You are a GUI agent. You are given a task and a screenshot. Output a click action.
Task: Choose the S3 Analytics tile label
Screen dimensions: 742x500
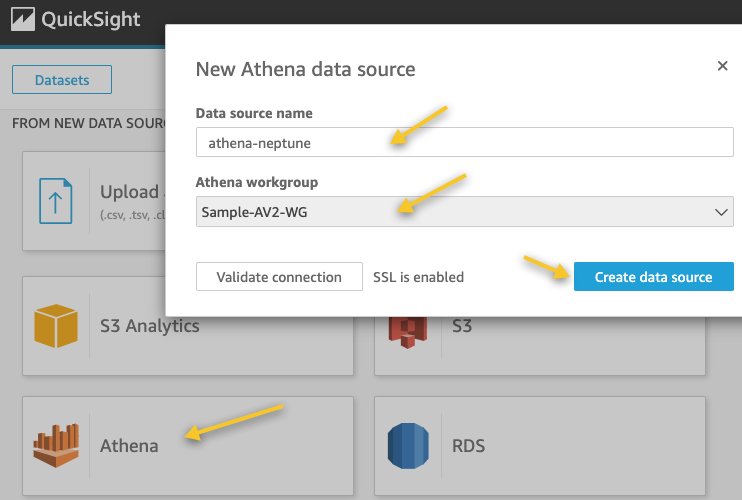click(x=149, y=326)
